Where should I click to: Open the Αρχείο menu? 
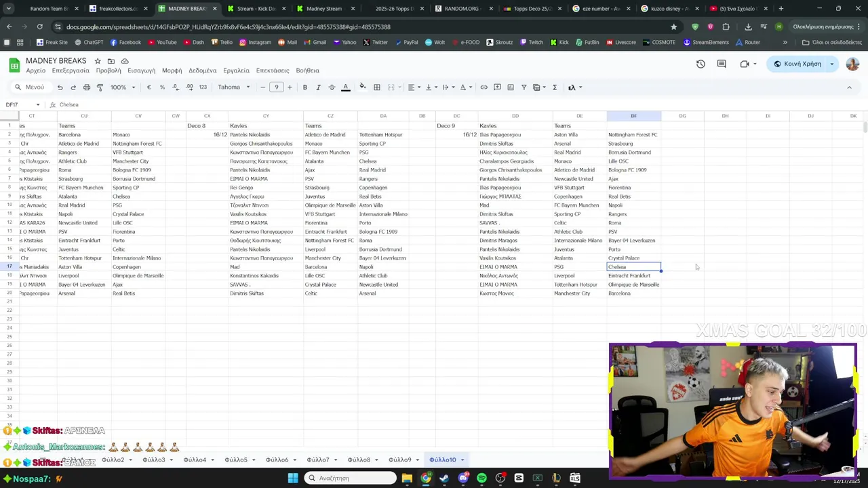(x=36, y=70)
